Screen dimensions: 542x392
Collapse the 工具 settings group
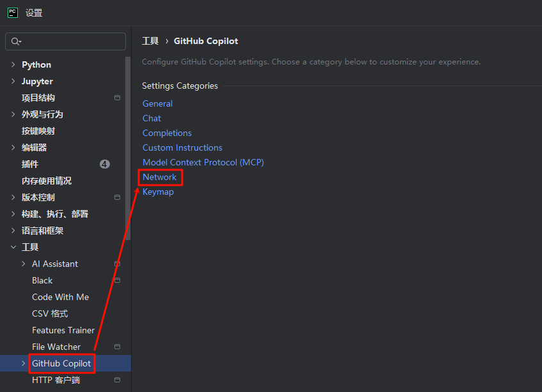(x=13, y=247)
